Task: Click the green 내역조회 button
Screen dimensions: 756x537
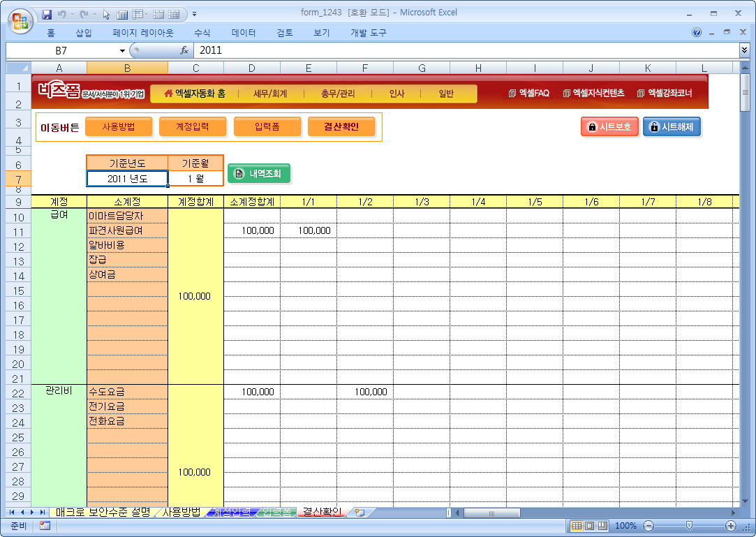Action: 259,173
